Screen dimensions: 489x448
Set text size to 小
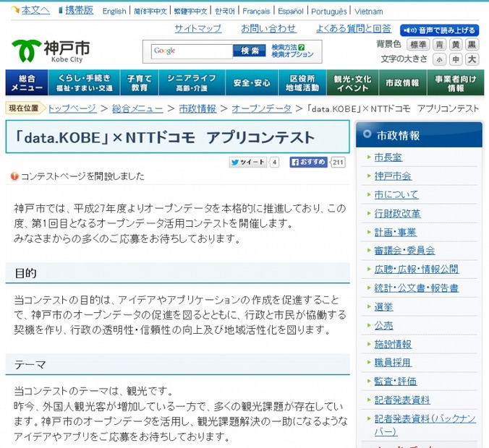pyautogui.click(x=439, y=59)
